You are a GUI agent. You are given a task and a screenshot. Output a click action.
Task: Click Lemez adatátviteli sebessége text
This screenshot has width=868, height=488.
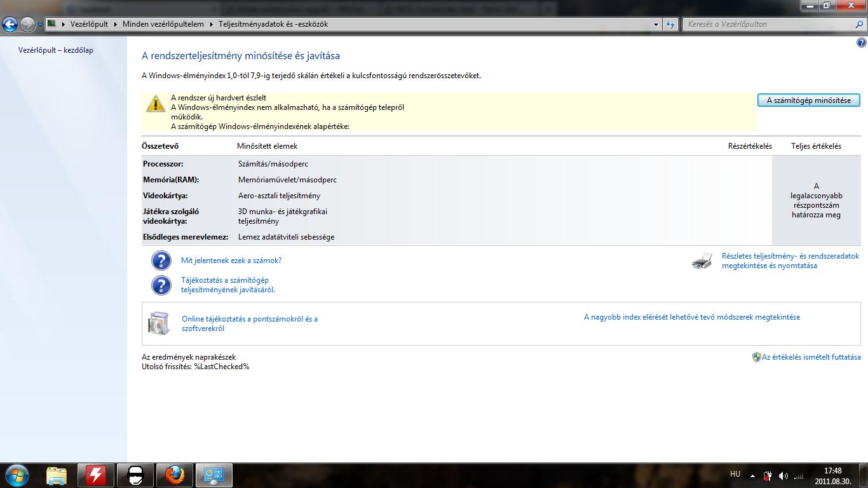click(286, 237)
